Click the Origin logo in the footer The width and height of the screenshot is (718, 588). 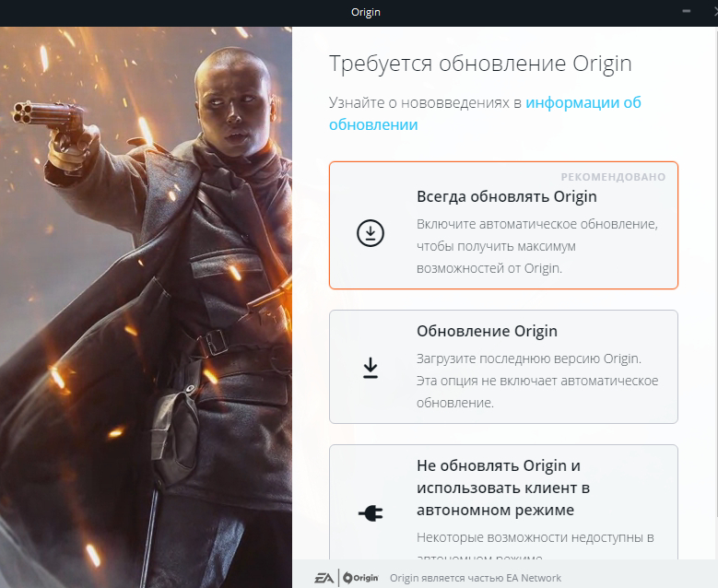[x=360, y=578]
